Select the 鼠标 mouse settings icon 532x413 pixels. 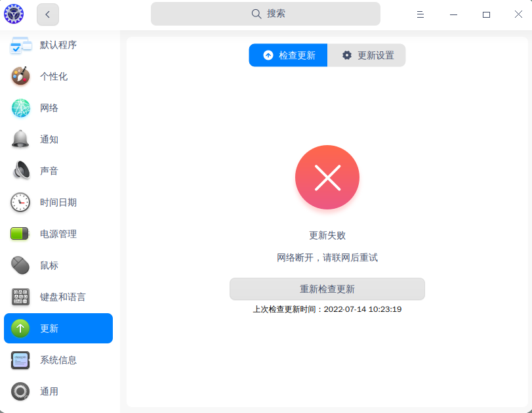pyautogui.click(x=20, y=265)
